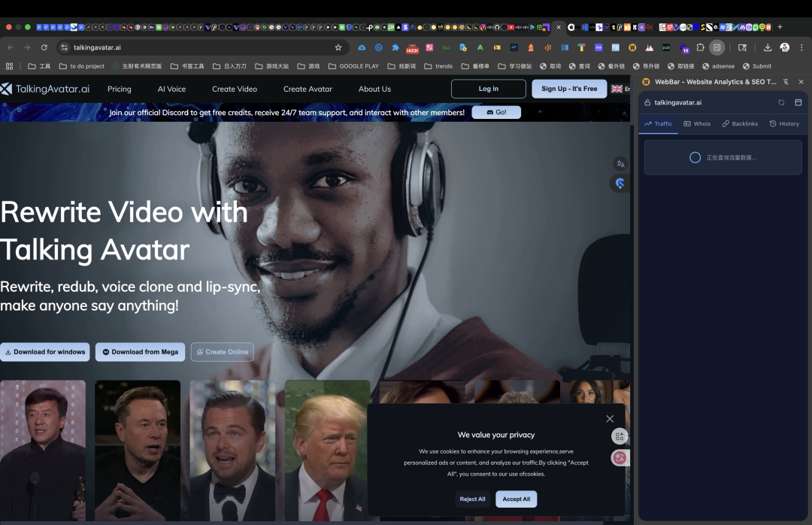Screen dimensions: 812x525
Task: Reload the talkingavatar.ai page
Action: coord(44,47)
